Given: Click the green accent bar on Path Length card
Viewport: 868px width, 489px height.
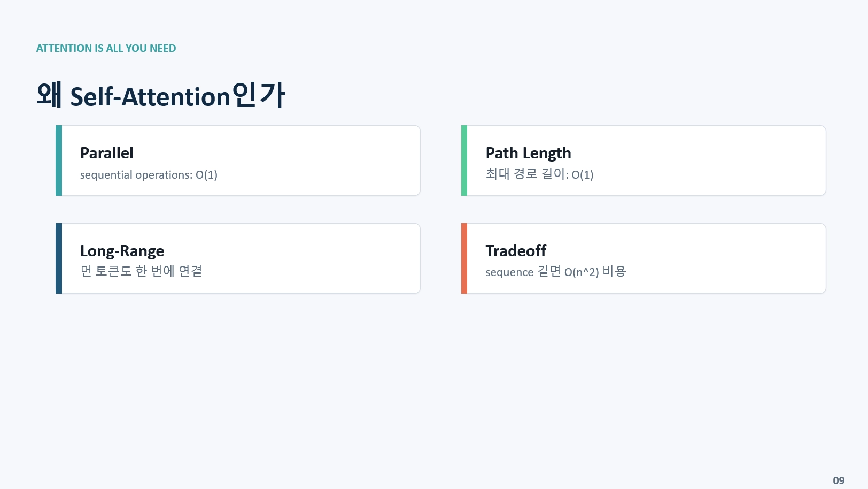Looking at the screenshot, I should 464,161.
